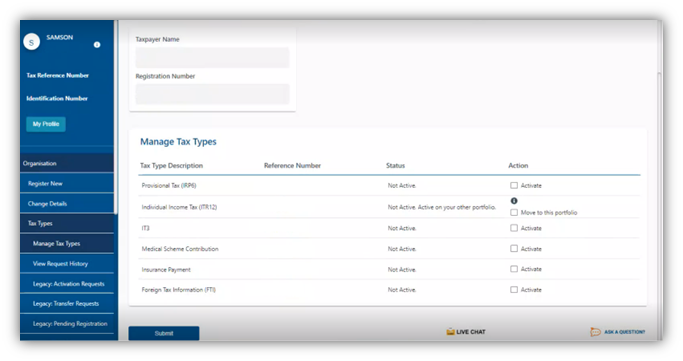Click the Reference Number column header

point(292,165)
